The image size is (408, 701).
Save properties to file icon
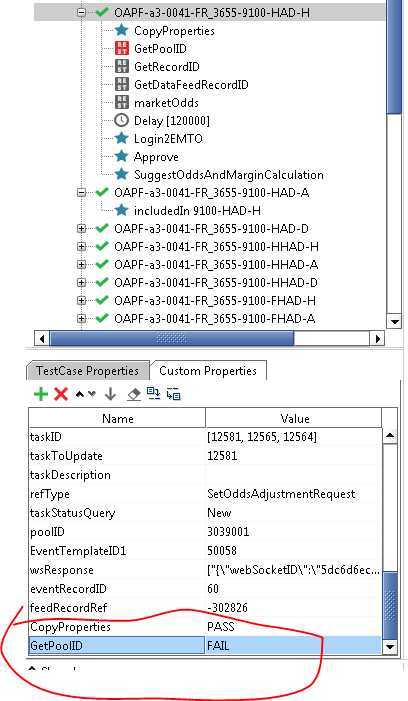(173, 394)
